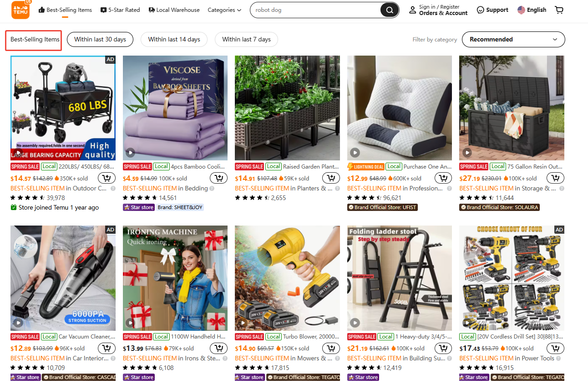
Task: Go to 5-Star Rated tab
Action: [120, 10]
